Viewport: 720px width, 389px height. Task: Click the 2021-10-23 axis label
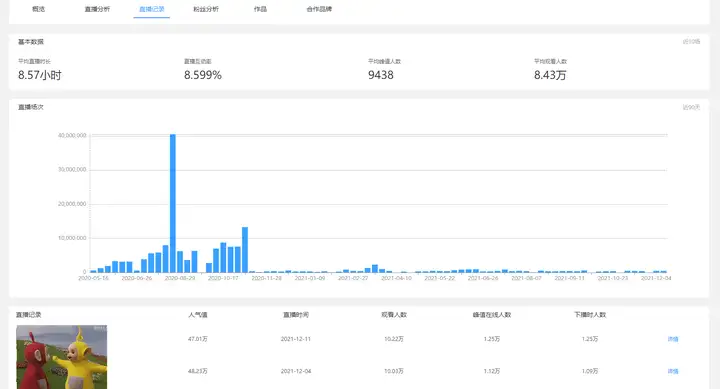pos(613,278)
